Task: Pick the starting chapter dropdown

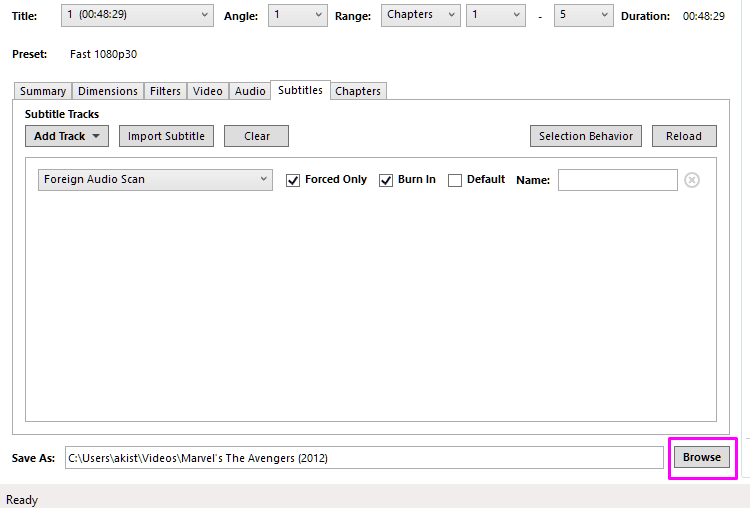Action: tap(496, 15)
